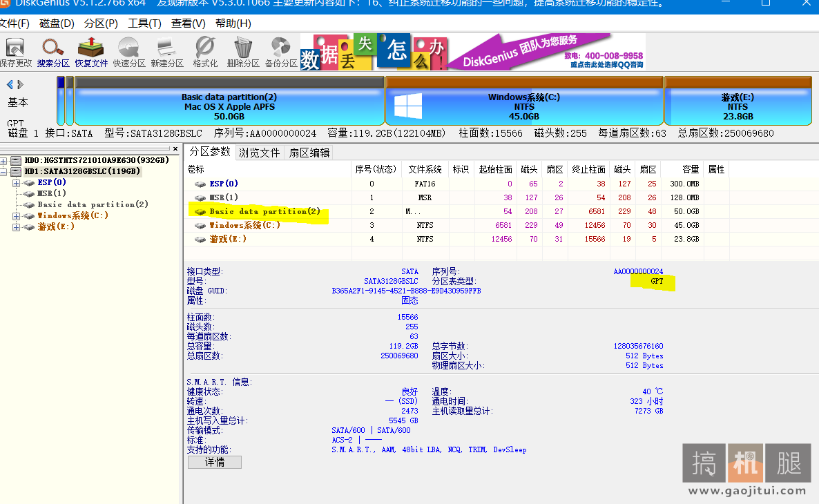This screenshot has width=819, height=504.
Task: Expand the ESP(0) tree node
Action: (x=16, y=184)
